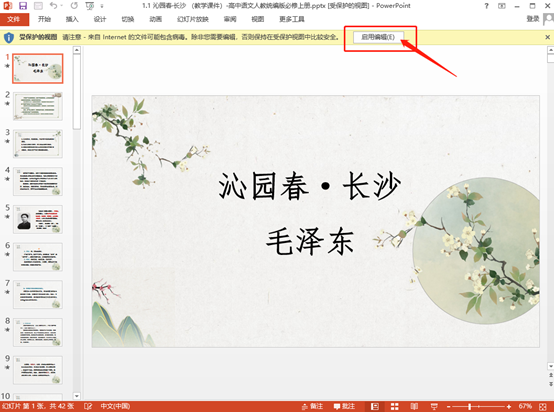The image size is (554, 412).
Task: Toggle Normal view button in status bar
Action: pos(375,406)
